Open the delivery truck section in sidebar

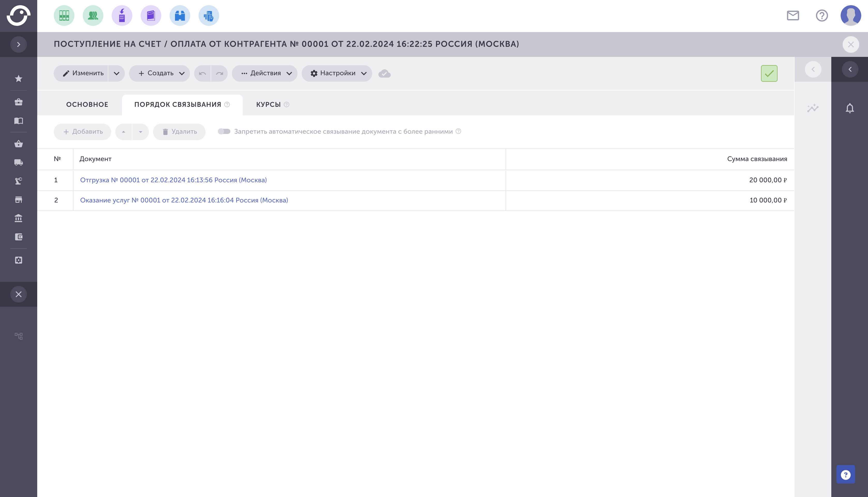point(18,162)
